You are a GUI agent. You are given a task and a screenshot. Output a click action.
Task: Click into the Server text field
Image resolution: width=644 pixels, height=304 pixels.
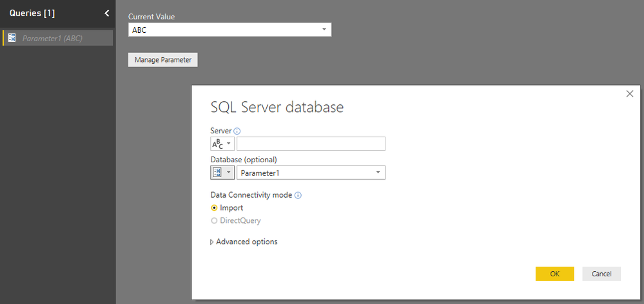311,144
